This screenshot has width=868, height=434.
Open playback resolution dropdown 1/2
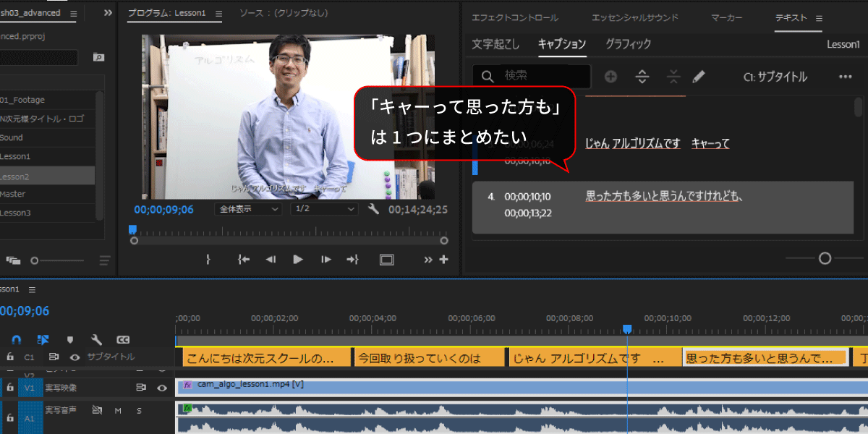[324, 209]
